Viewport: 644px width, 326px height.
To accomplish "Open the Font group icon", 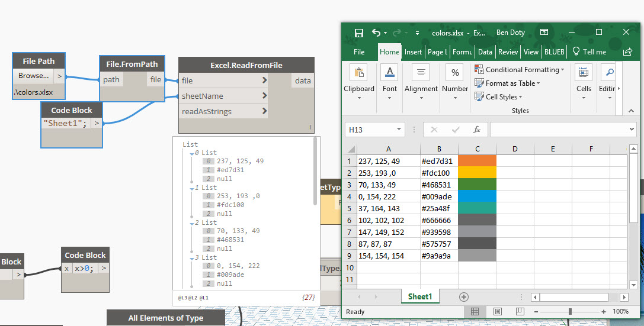I will coord(390,73).
